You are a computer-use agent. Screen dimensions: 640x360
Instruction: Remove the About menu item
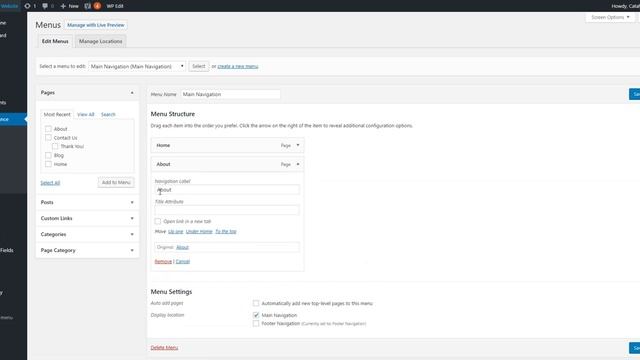pos(163,261)
